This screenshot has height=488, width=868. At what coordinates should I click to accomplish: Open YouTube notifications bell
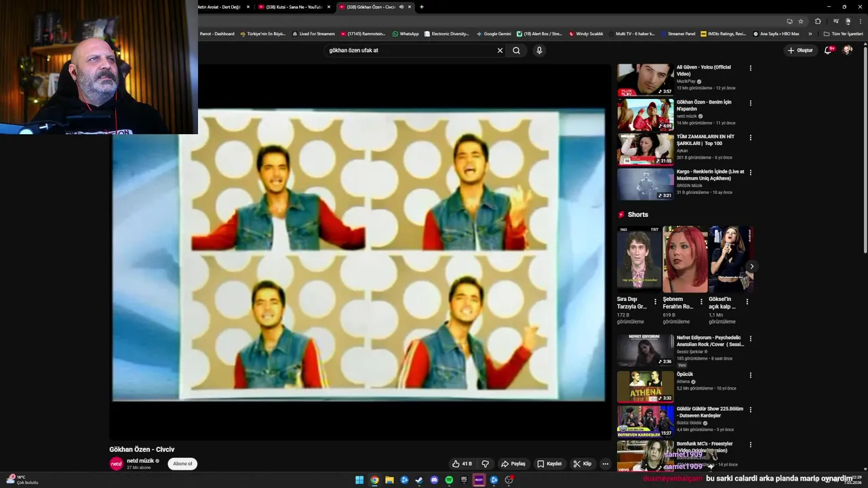pos(828,50)
